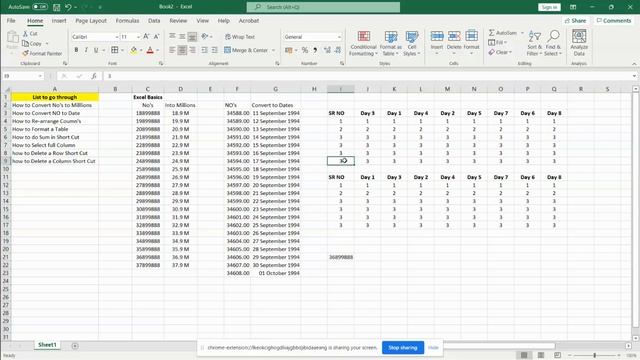
Task: Open Format as Table gallery
Action: click(x=391, y=43)
